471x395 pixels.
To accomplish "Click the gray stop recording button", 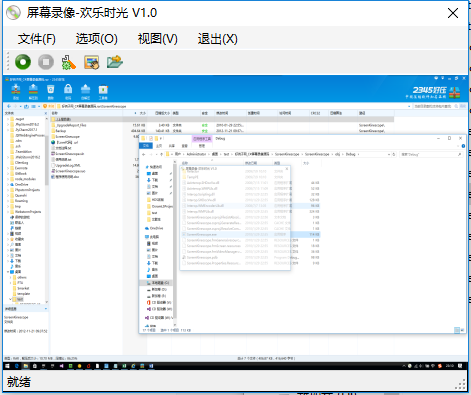I will 46,62.
